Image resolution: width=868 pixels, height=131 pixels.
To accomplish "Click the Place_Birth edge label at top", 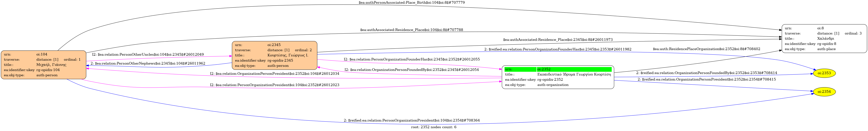I will (x=412, y=3).
